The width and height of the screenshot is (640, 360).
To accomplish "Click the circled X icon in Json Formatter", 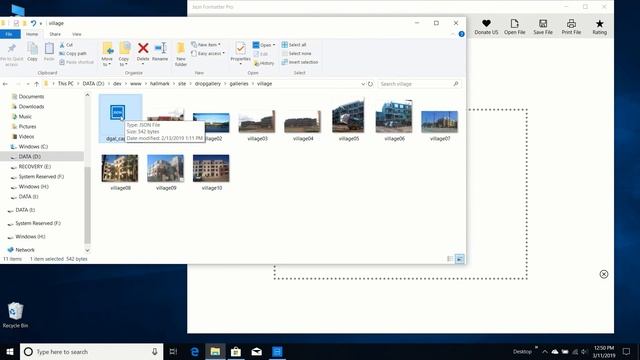I will pos(604,274).
